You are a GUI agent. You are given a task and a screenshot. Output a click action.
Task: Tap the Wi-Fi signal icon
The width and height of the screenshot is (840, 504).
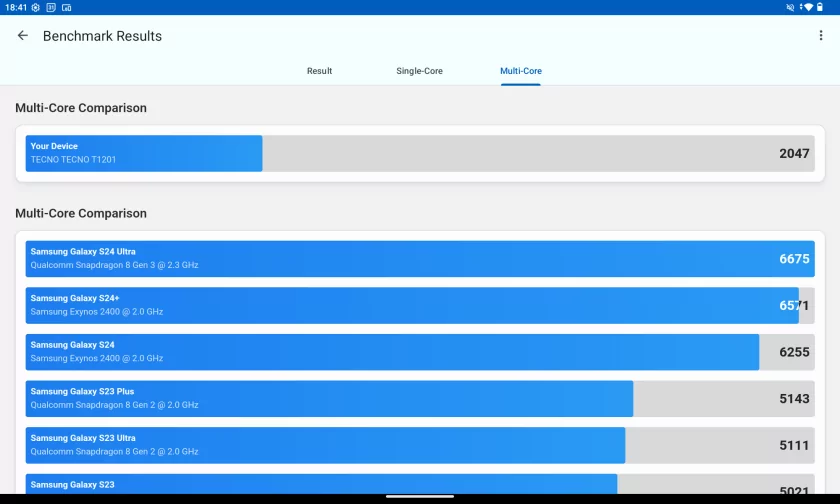tap(806, 7)
